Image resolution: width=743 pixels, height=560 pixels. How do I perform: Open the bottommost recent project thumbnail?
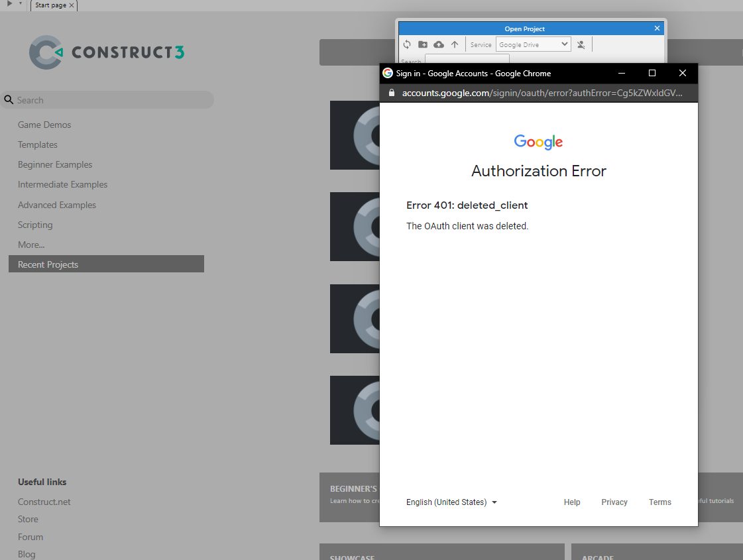(355, 410)
